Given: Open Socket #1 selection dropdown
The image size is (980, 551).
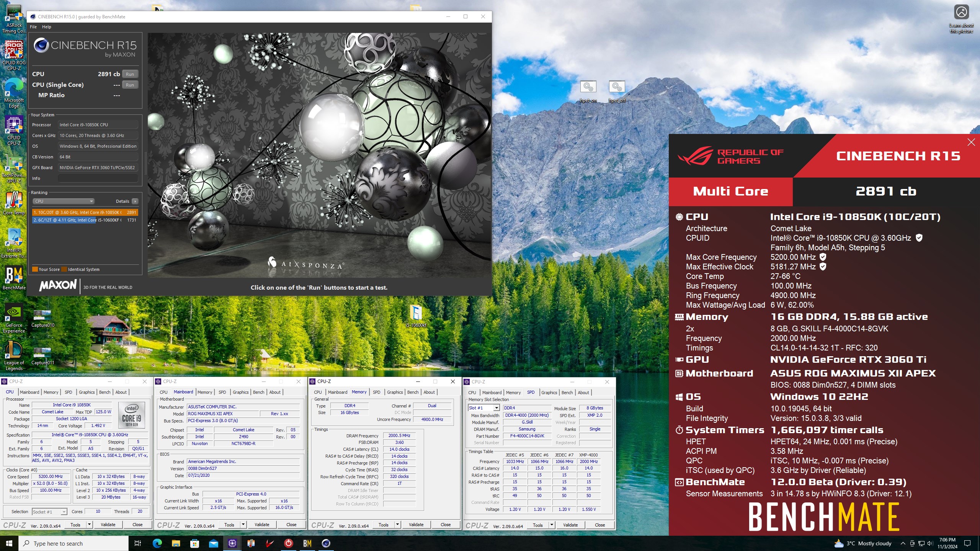Looking at the screenshot, I should 49,512.
